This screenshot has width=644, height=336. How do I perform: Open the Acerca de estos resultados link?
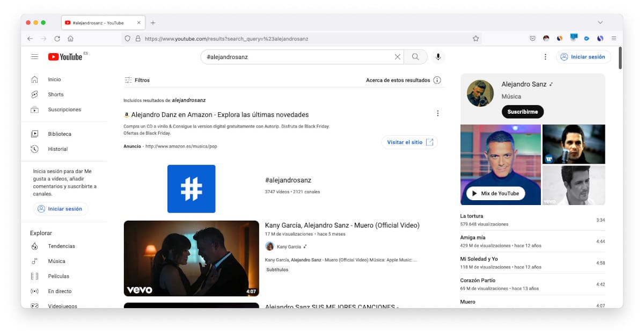tap(398, 81)
